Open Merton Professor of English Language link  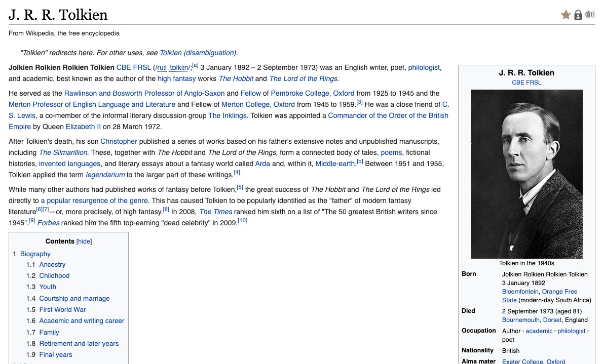(92, 104)
